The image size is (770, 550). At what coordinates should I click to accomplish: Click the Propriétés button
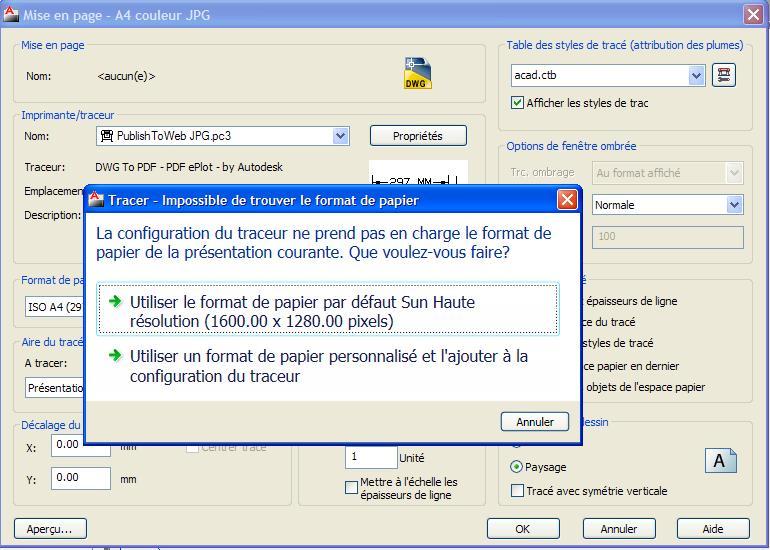coord(418,136)
